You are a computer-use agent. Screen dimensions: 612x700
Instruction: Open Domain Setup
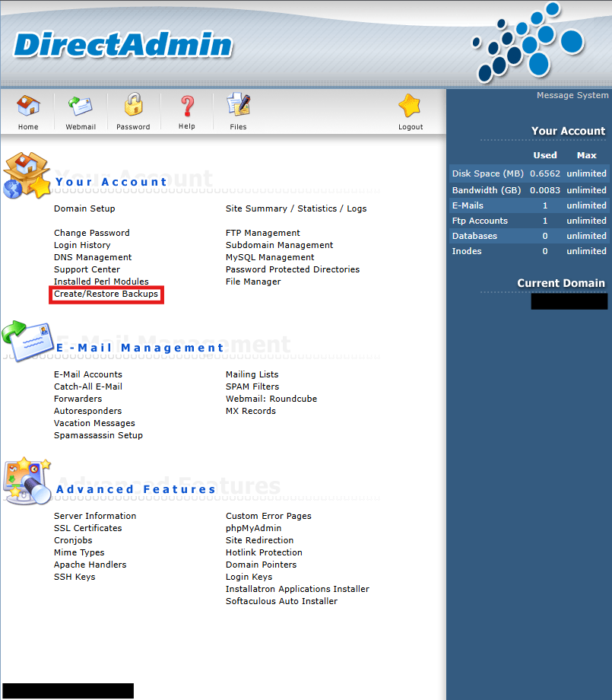(x=84, y=208)
